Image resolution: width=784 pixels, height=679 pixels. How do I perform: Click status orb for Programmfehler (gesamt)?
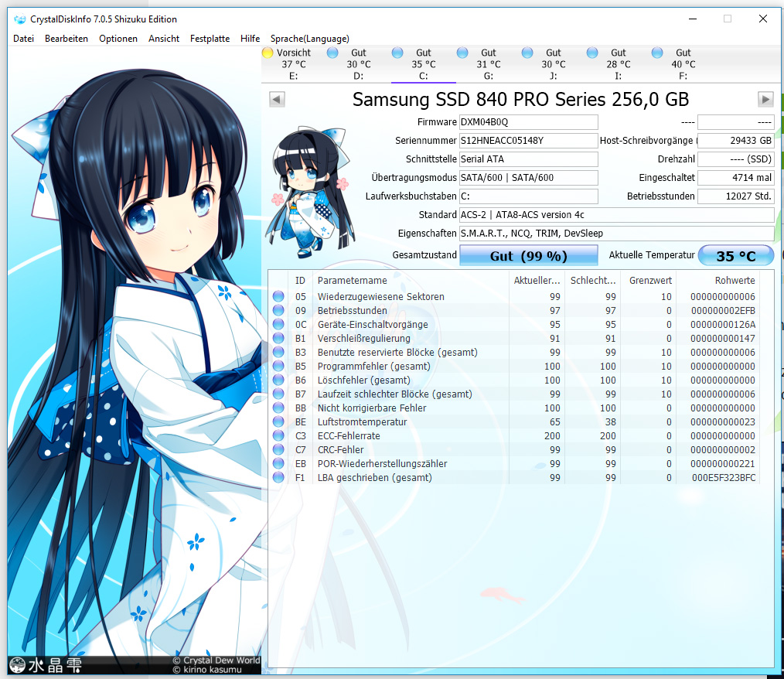(278, 366)
